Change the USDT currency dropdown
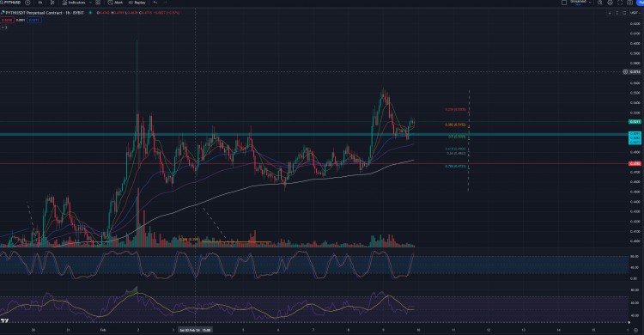This screenshot has width=644, height=335. 635,13
